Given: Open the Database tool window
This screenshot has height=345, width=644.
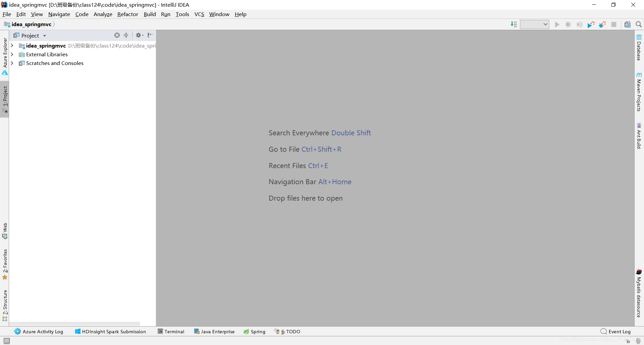Looking at the screenshot, I should click(639, 48).
